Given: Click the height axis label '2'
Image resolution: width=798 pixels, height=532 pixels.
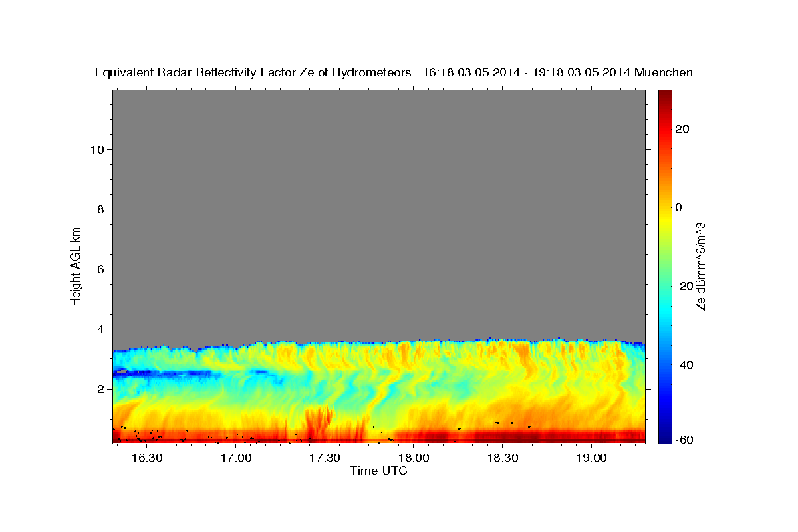Looking at the screenshot, I should pyautogui.click(x=100, y=388).
